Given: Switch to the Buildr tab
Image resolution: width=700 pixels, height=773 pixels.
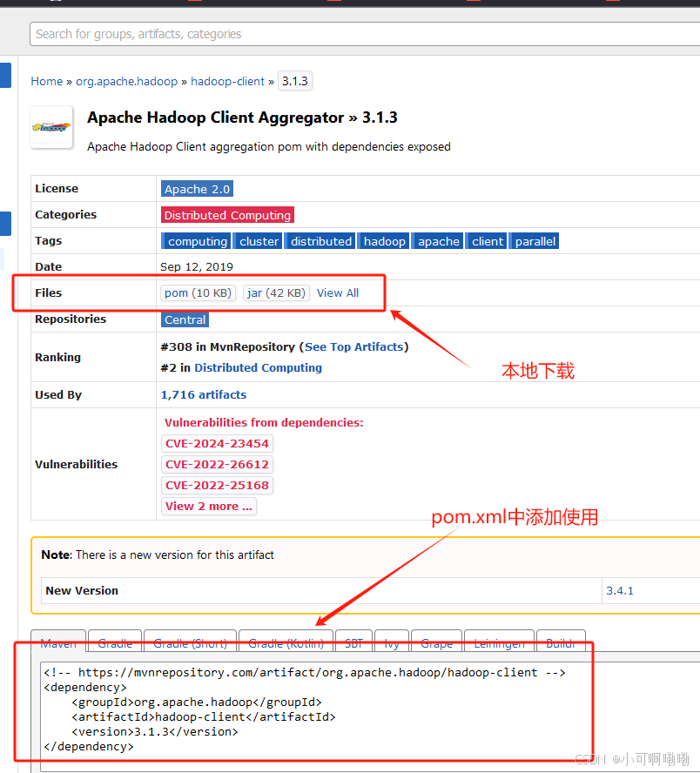Looking at the screenshot, I should (x=561, y=642).
